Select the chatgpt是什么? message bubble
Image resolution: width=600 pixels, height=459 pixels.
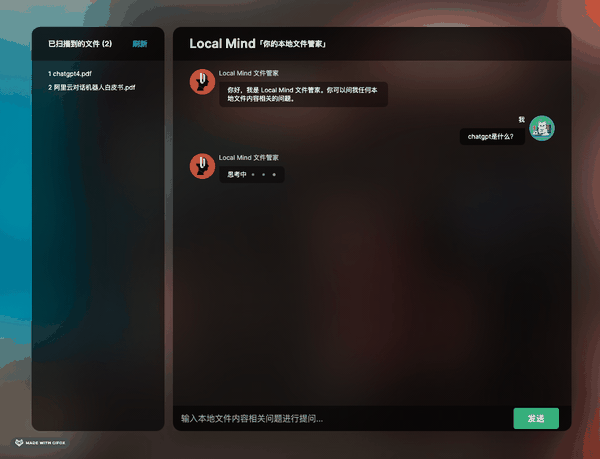point(492,137)
